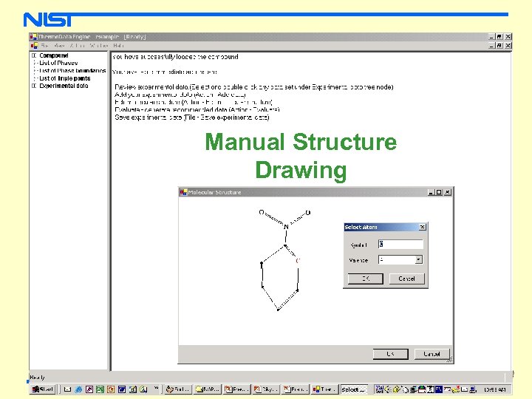Launch Excel from the quick launch bar

click(x=100, y=389)
